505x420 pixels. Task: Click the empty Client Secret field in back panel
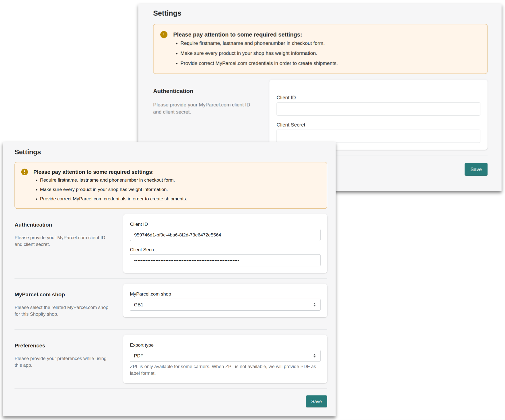[378, 136]
